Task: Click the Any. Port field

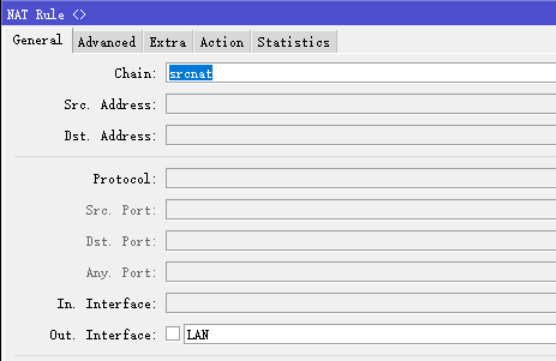Action: (361, 272)
